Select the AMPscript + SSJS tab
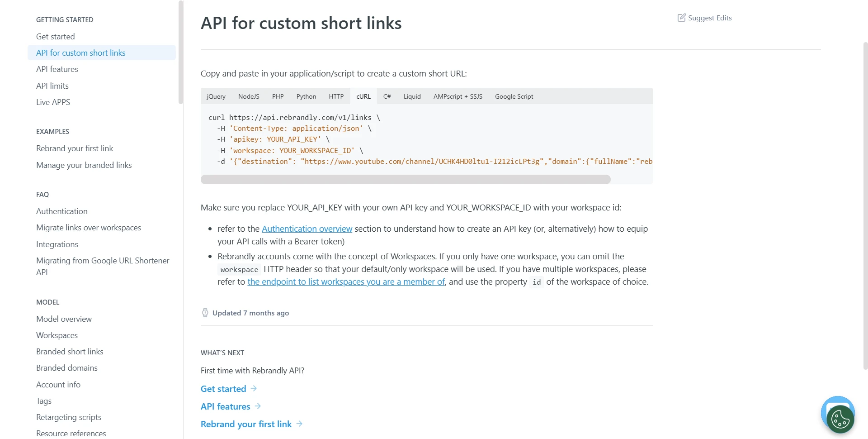The image size is (868, 439). click(x=458, y=96)
